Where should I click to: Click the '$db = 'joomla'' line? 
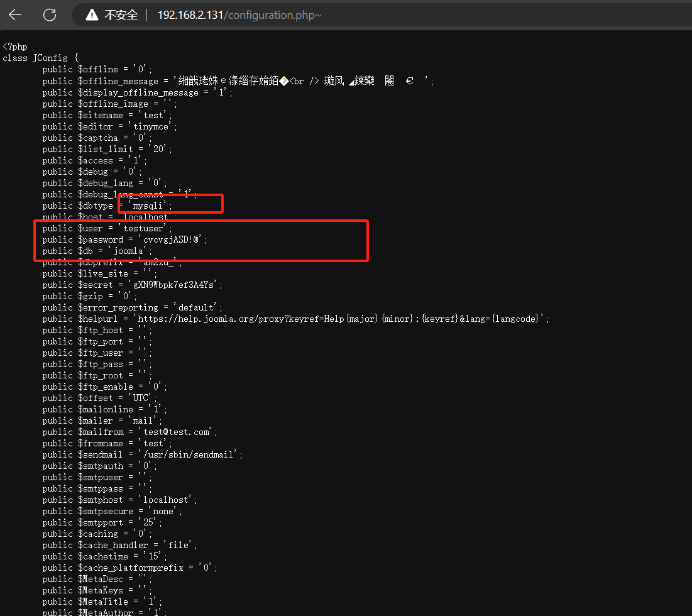[97, 251]
